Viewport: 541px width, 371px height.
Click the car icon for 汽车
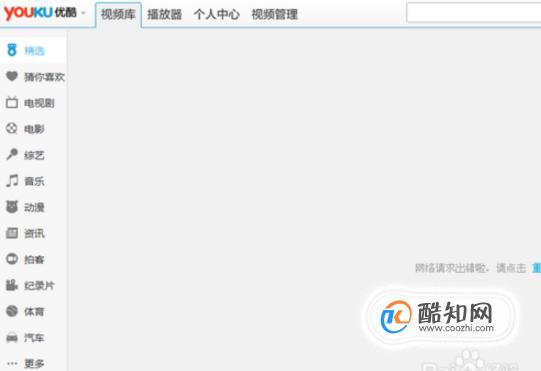pos(12,337)
